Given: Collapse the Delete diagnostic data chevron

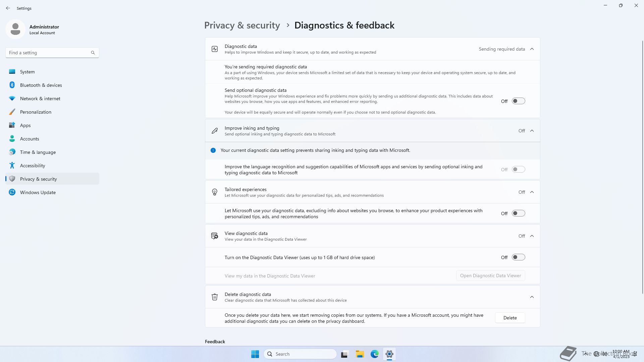Looking at the screenshot, I should click(x=532, y=297).
